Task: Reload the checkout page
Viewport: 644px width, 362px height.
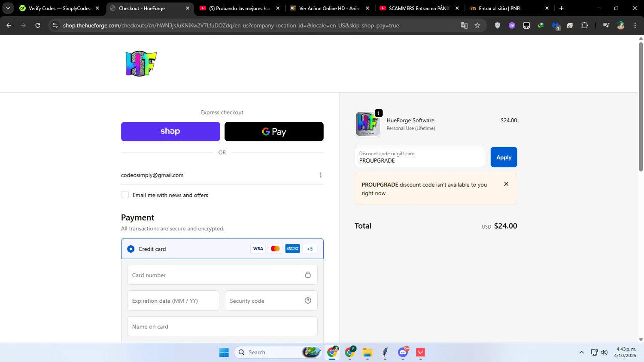Action: [x=38, y=25]
